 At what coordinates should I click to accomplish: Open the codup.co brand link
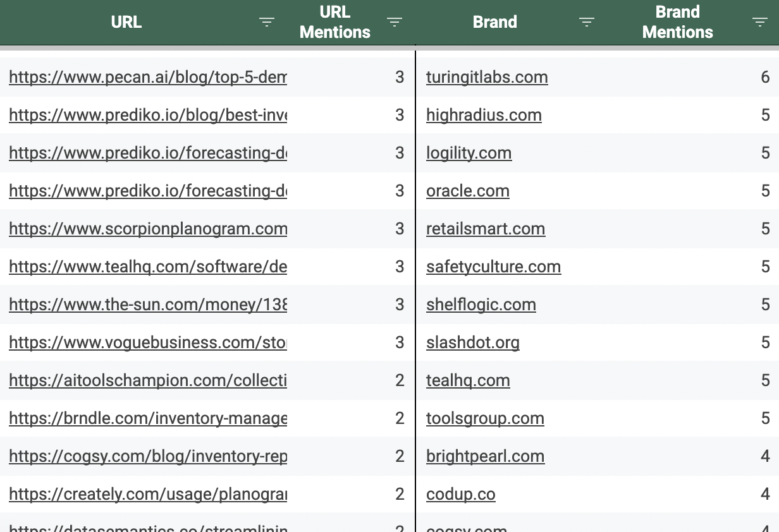point(460,494)
